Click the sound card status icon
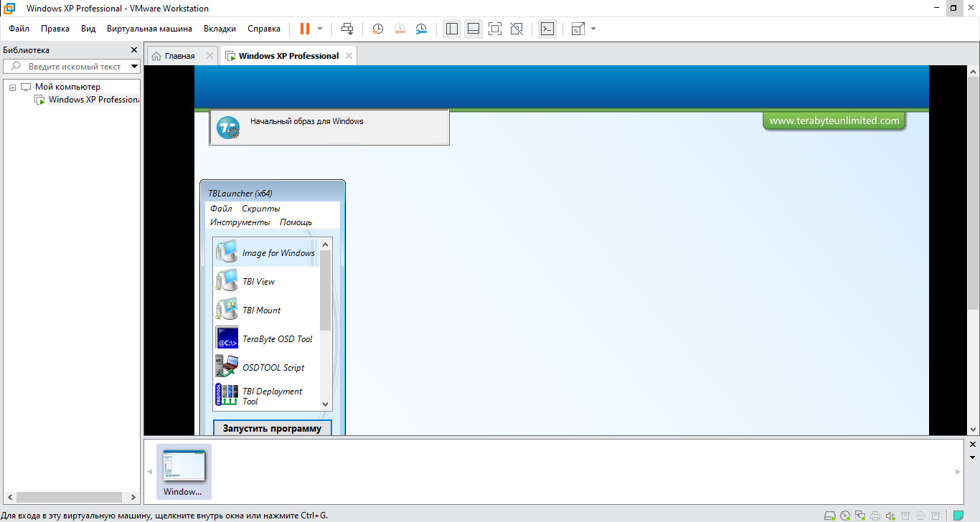This screenshot has height=522, width=980. click(890, 515)
